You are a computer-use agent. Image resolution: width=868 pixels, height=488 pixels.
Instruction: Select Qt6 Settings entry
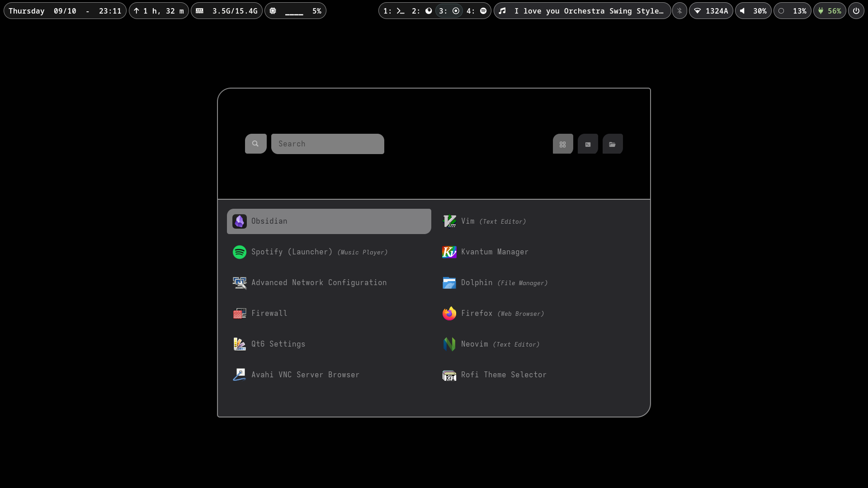click(x=278, y=344)
